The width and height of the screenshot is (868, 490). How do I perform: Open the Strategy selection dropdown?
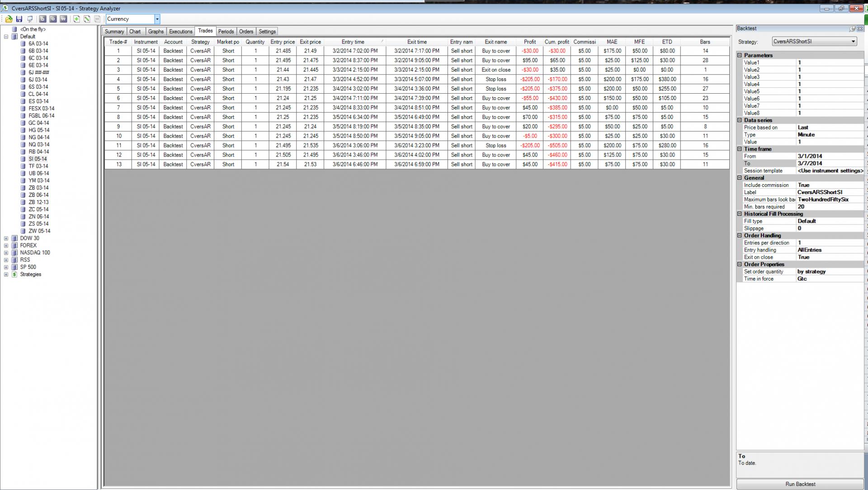853,41
